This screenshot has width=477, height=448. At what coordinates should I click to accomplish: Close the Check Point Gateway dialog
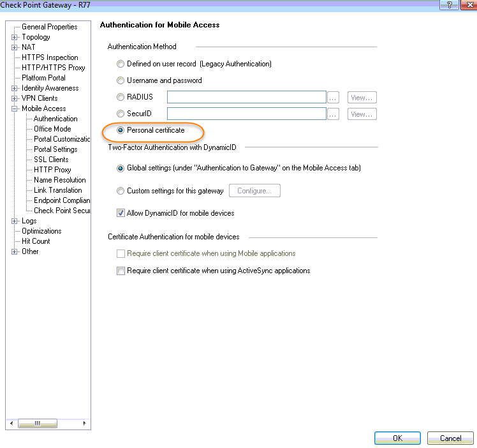(469, 5)
